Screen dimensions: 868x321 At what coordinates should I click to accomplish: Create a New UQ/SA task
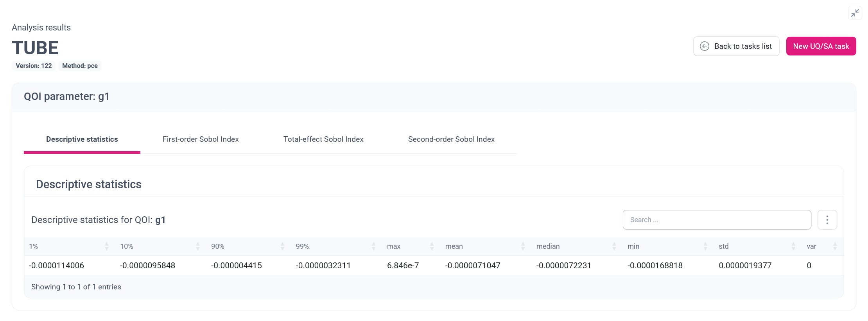click(821, 46)
